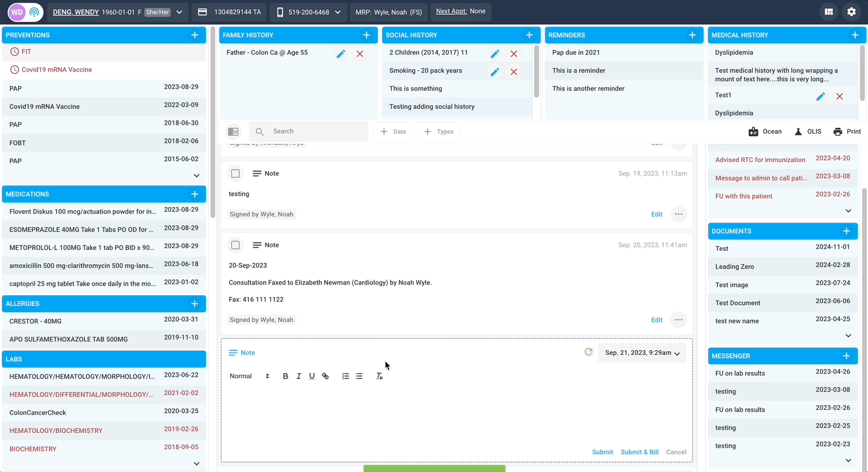Open the Leading Zero document
The image size is (868, 472).
tap(782, 266)
